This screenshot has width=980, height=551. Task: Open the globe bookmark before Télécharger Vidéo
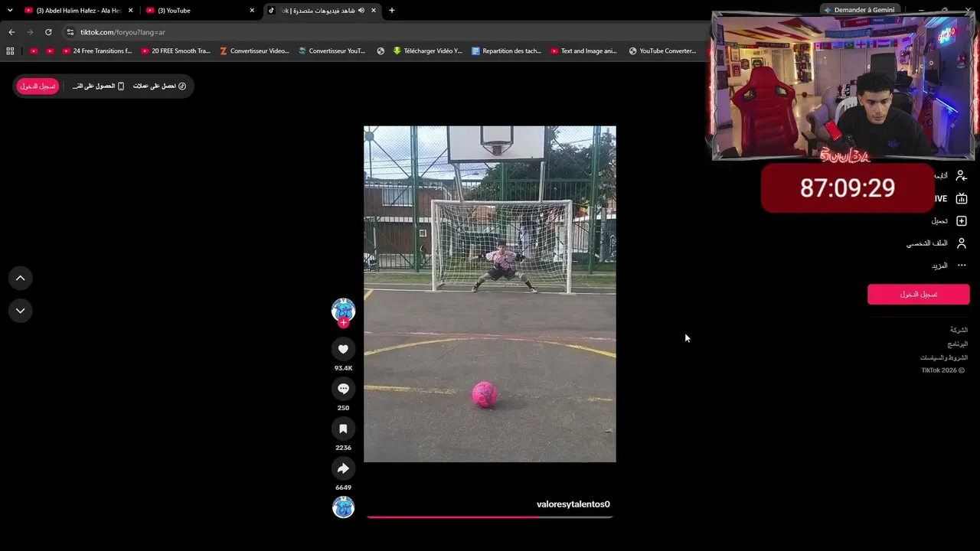click(381, 51)
